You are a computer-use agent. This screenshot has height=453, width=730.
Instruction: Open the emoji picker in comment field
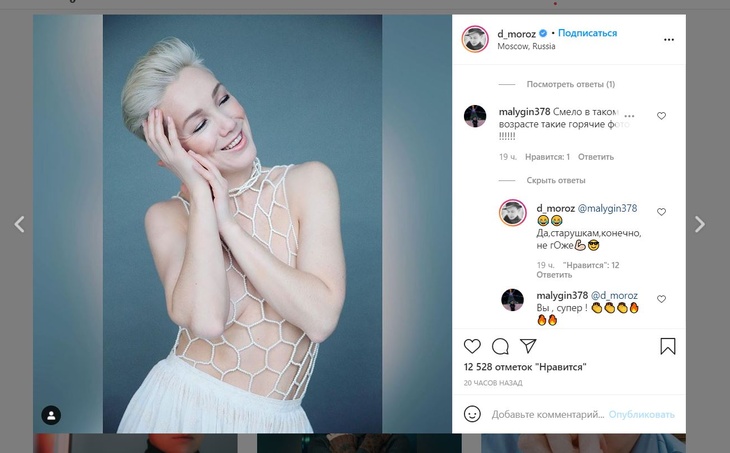tap(472, 414)
